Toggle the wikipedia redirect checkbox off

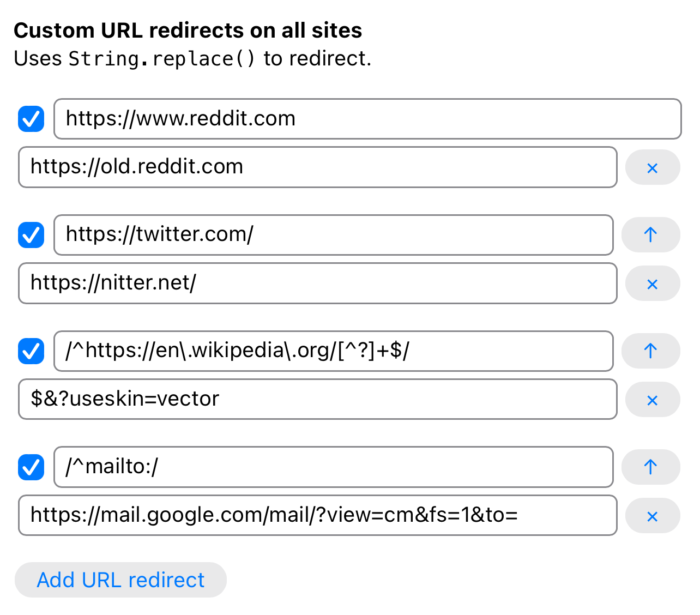point(31,351)
